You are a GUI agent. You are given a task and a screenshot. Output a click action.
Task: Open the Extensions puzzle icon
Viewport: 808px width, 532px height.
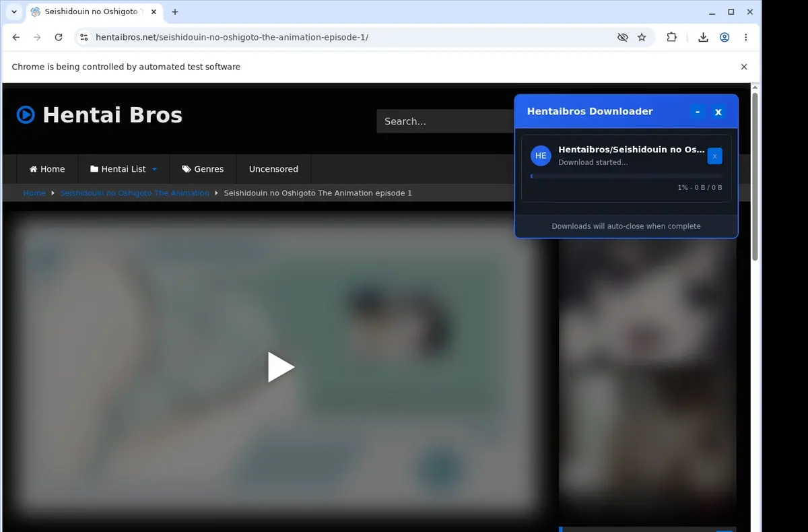[671, 38]
